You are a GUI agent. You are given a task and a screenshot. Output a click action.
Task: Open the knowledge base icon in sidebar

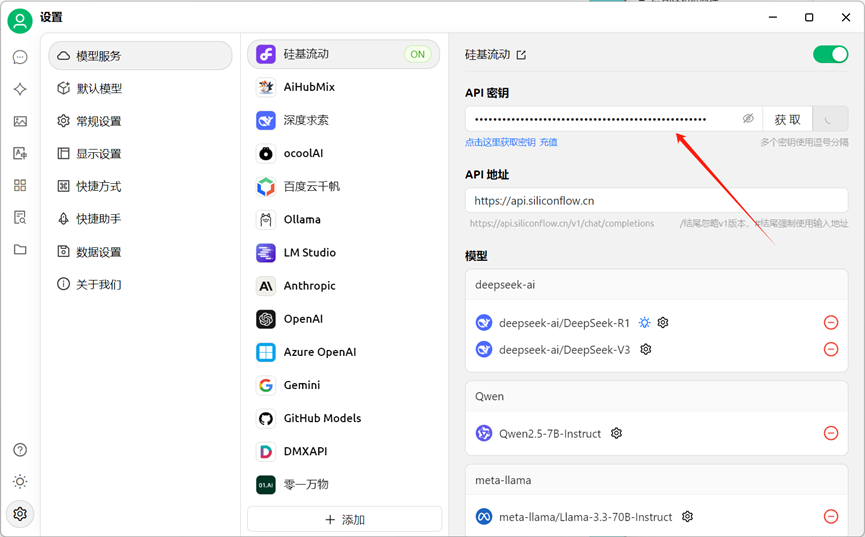point(20,217)
